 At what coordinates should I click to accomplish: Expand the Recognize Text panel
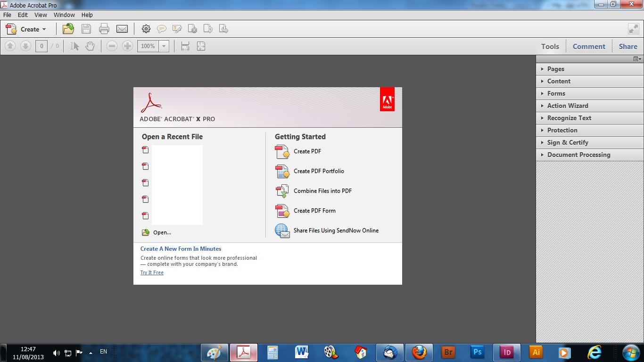click(x=590, y=118)
